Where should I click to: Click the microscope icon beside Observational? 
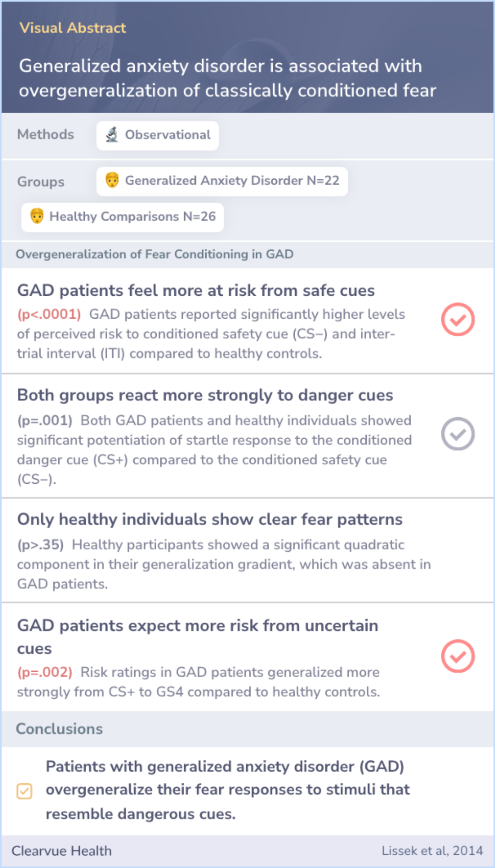coord(112,135)
